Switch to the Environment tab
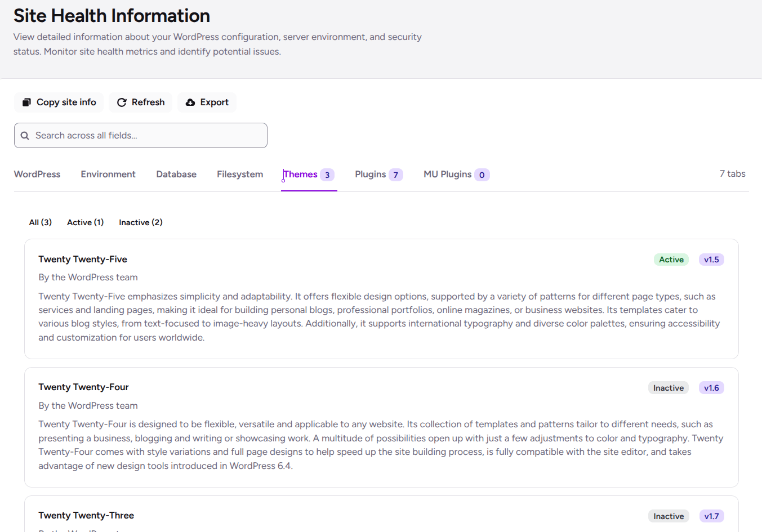This screenshot has width=762, height=532. 108,175
